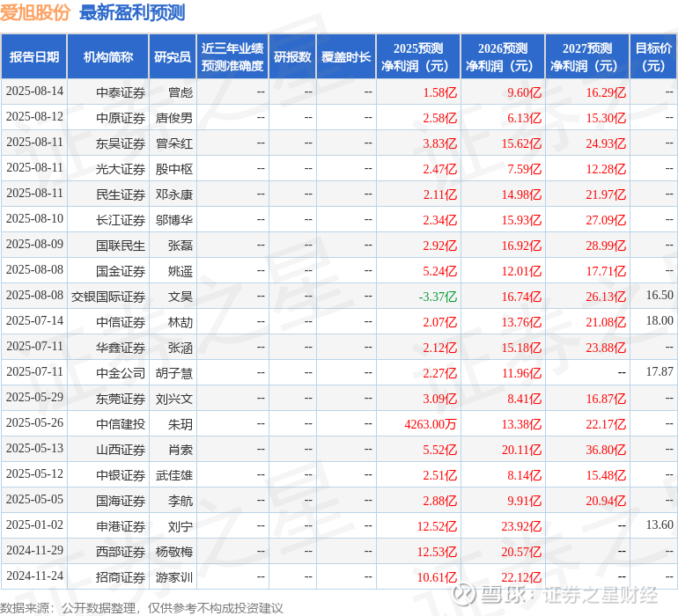Viewport: 678px width, 616px height.
Task: Click the 爱旭股份 title text
Action: coord(35,12)
